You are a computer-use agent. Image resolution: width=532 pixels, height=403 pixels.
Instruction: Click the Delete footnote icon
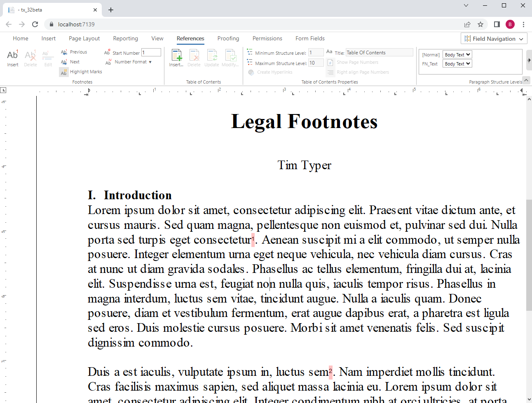pyautogui.click(x=30, y=58)
